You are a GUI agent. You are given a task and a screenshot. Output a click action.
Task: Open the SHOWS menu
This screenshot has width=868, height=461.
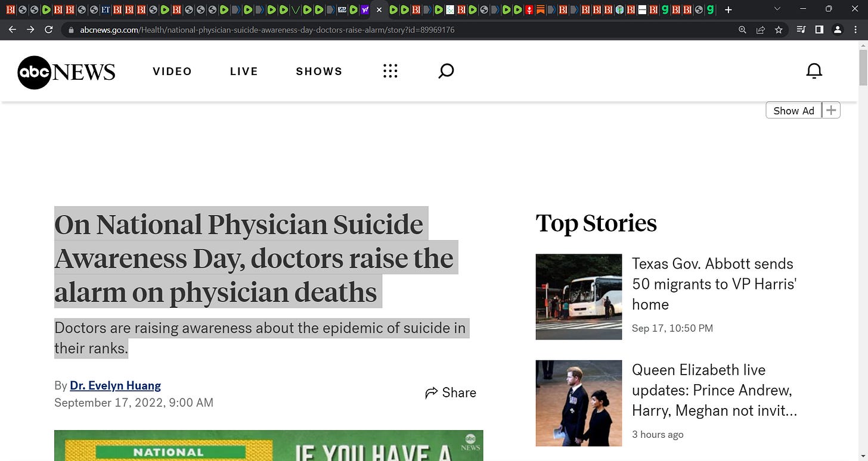tap(319, 71)
